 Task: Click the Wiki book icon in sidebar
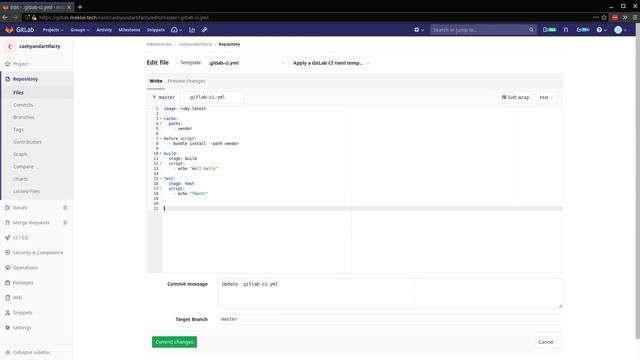click(x=7, y=298)
